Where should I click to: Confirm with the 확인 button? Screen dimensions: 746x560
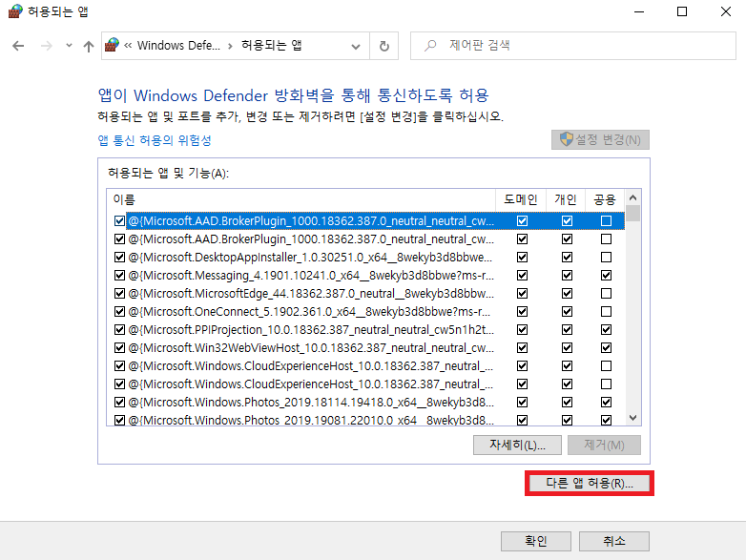536,541
